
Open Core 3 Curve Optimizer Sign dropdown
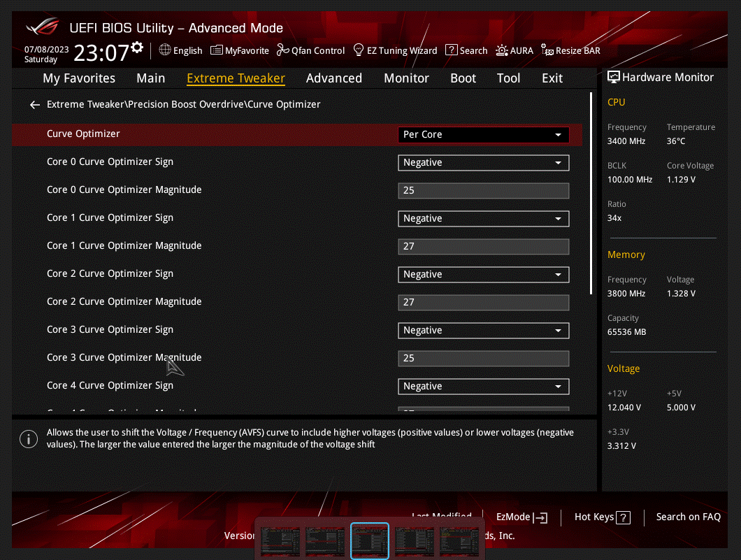point(483,330)
